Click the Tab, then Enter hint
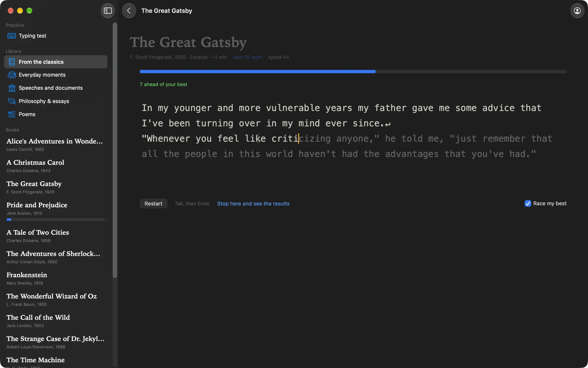The height and width of the screenshot is (368, 588). pos(192,203)
